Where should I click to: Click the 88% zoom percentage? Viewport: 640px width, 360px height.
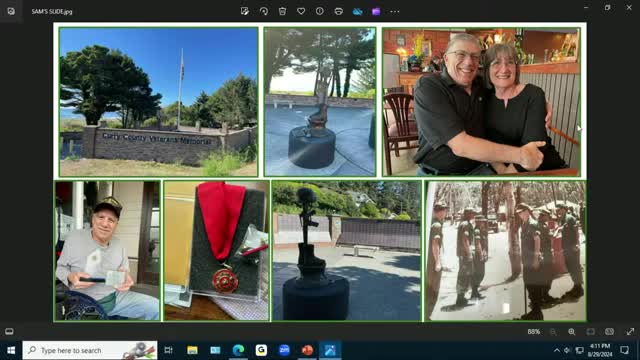[x=533, y=332]
